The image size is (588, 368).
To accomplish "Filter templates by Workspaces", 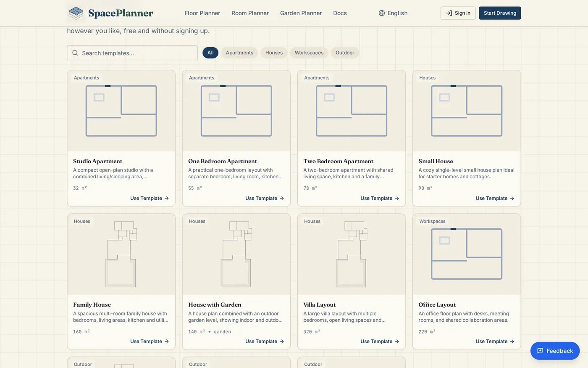I will click(x=309, y=53).
